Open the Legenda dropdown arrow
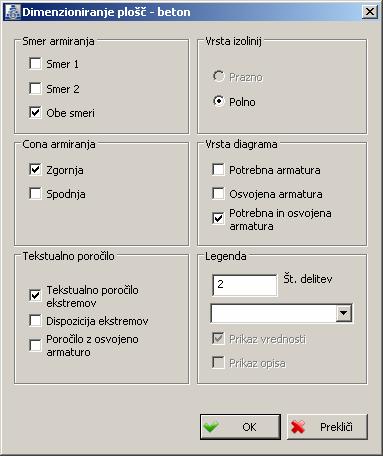This screenshot has height=456, width=383. coord(344,313)
